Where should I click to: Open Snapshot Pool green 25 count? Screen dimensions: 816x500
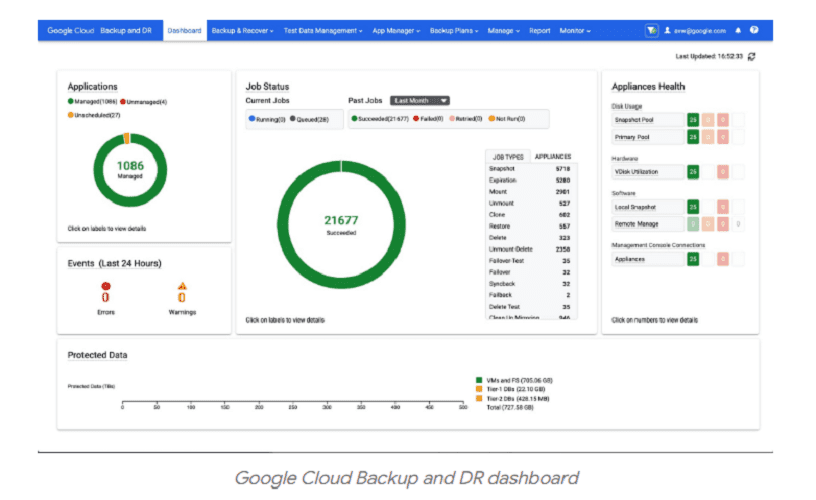693,120
